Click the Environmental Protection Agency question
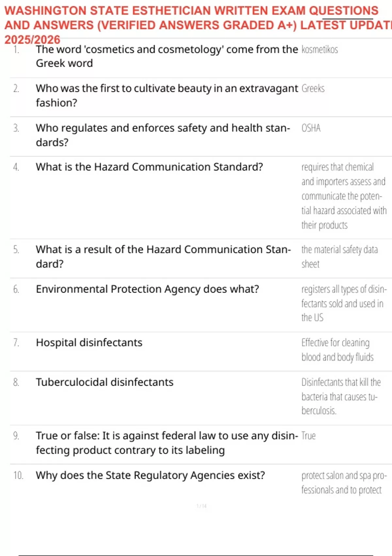Viewport: 392px width, 556px height. 147,289
